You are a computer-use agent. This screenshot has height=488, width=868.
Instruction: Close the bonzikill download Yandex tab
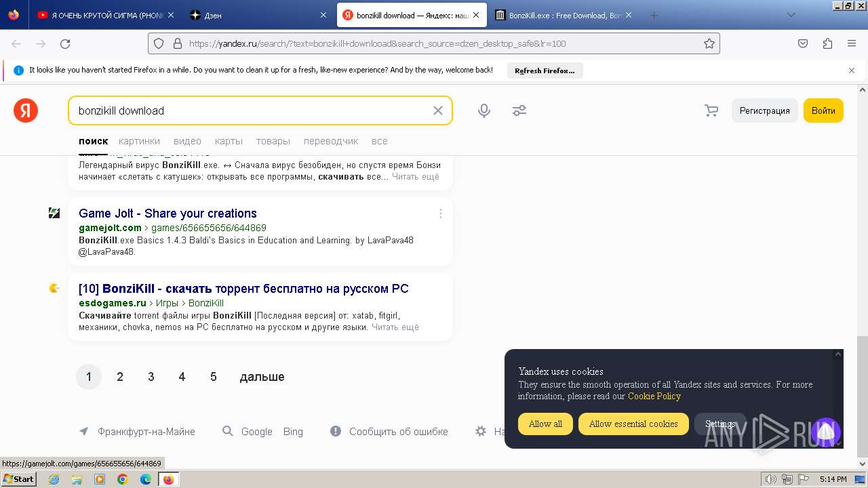coord(475,15)
